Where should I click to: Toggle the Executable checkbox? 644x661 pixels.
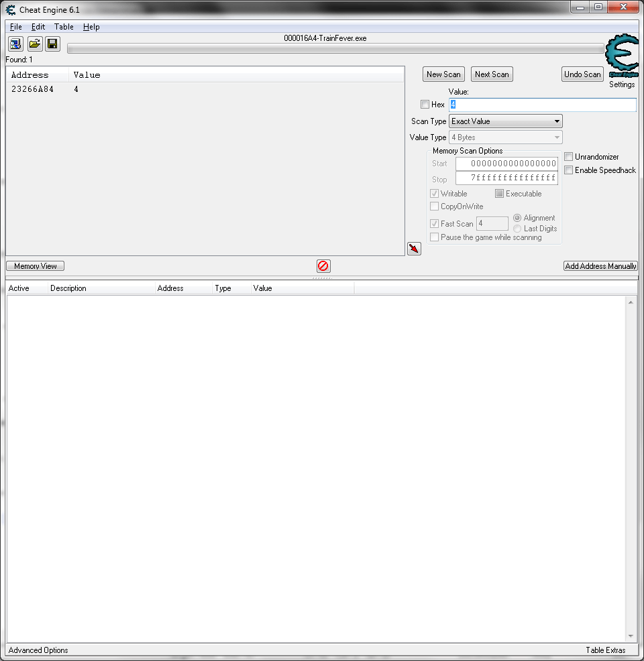pyautogui.click(x=499, y=194)
